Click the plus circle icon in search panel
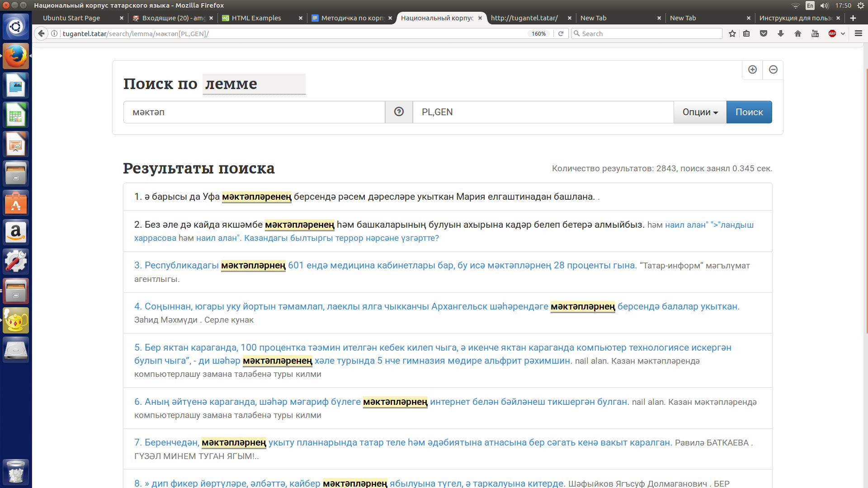The height and width of the screenshot is (488, 868). 752,70
